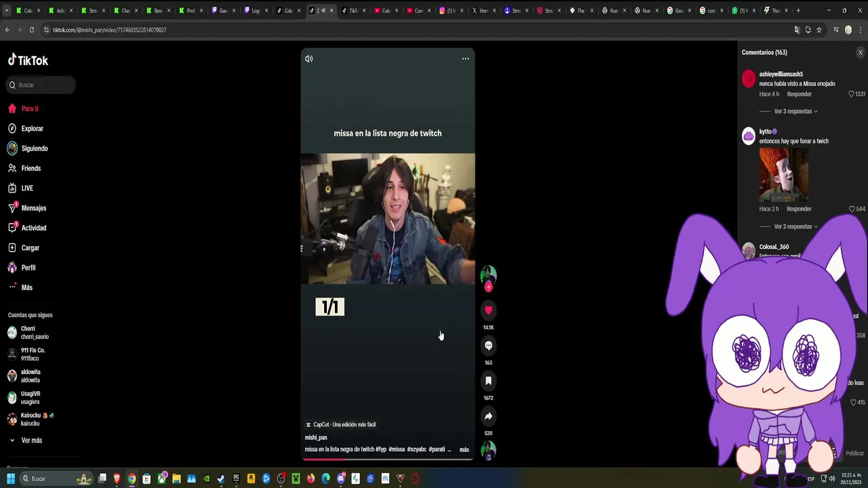Open followed account UsagiVR
Viewport: 868px width, 488px height.
tap(24, 398)
